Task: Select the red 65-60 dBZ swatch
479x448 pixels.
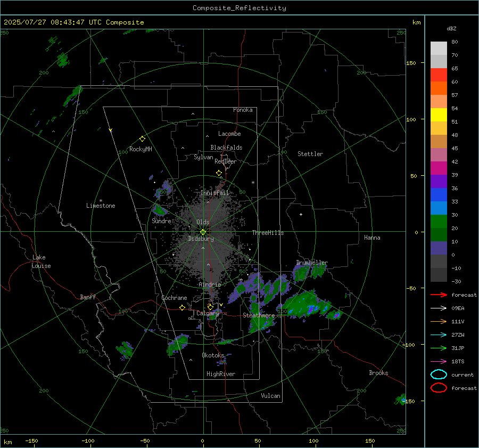Action: pyautogui.click(x=439, y=75)
